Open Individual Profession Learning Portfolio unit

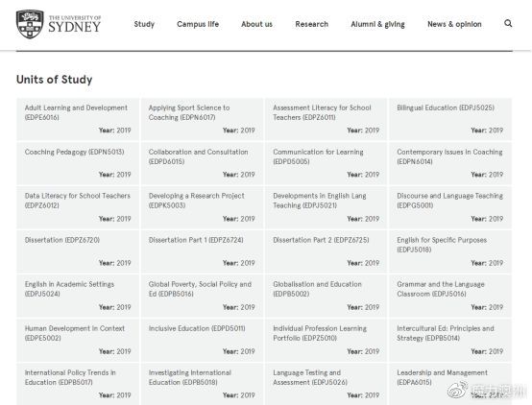(326, 340)
